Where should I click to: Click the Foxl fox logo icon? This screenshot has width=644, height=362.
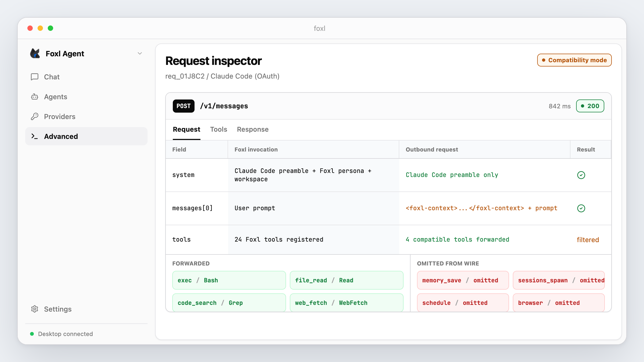(x=35, y=53)
